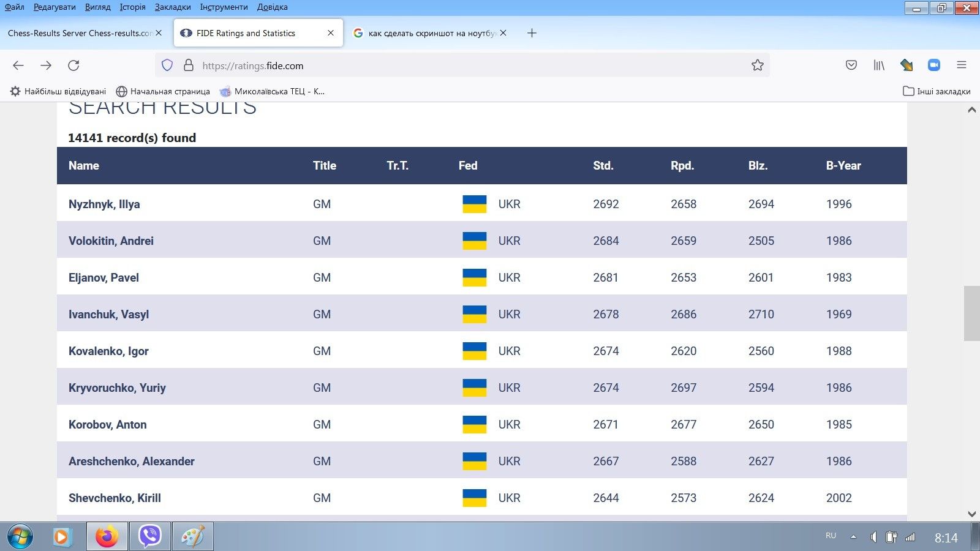Show hidden system tray icons
The width and height of the screenshot is (980, 551).
853,537
